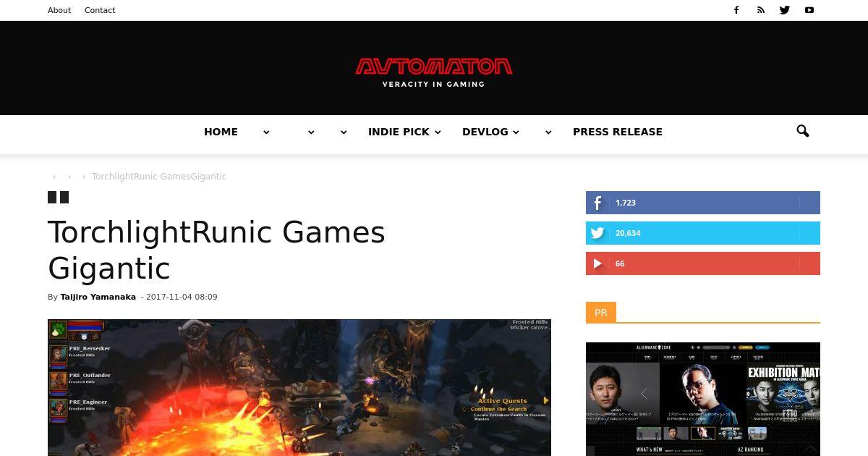Click the article title Torchlight Runic Games Gigantic

(x=217, y=250)
